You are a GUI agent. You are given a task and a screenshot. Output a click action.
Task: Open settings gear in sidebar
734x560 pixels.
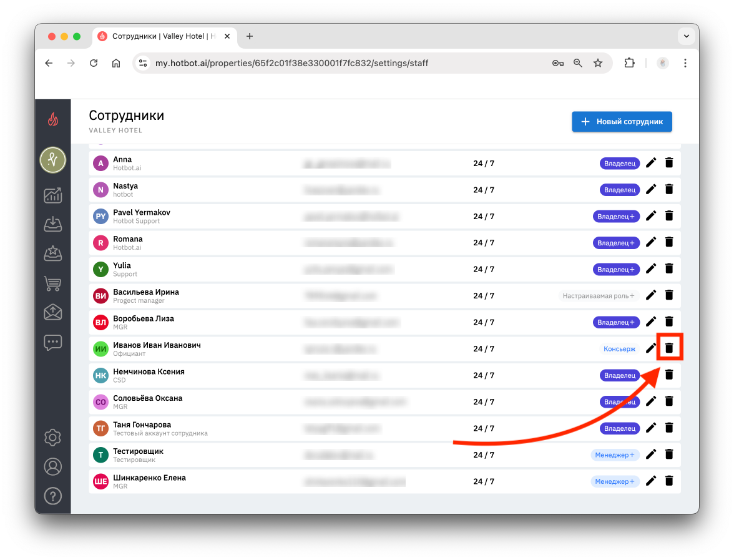pyautogui.click(x=53, y=437)
